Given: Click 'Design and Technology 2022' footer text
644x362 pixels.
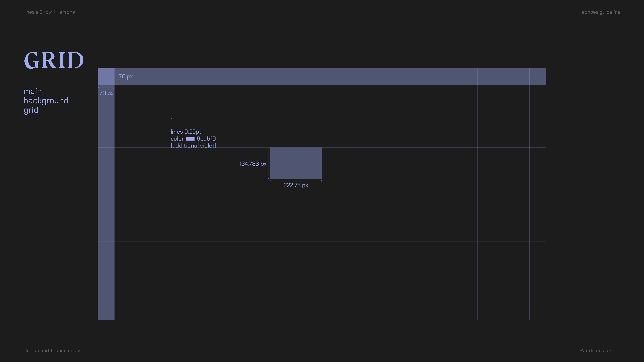Looking at the screenshot, I should click(x=56, y=350).
